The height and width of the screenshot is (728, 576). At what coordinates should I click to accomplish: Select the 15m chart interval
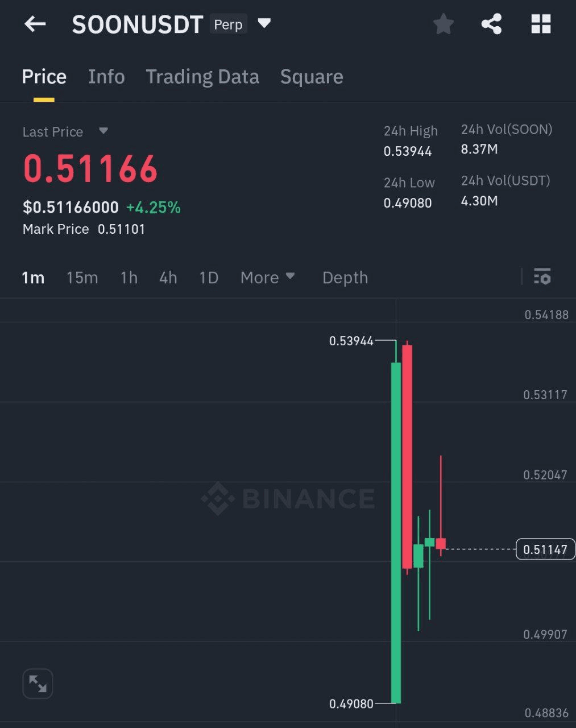pos(82,278)
